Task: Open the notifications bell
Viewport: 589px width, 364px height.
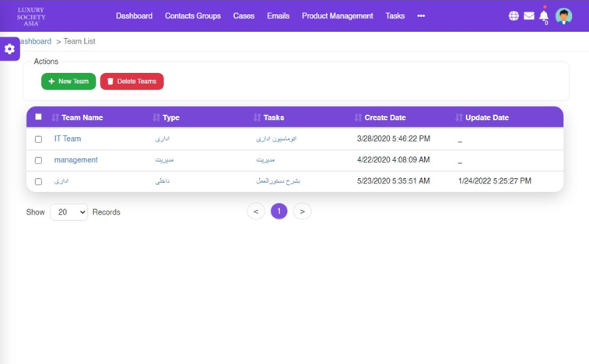Action: 544,16
